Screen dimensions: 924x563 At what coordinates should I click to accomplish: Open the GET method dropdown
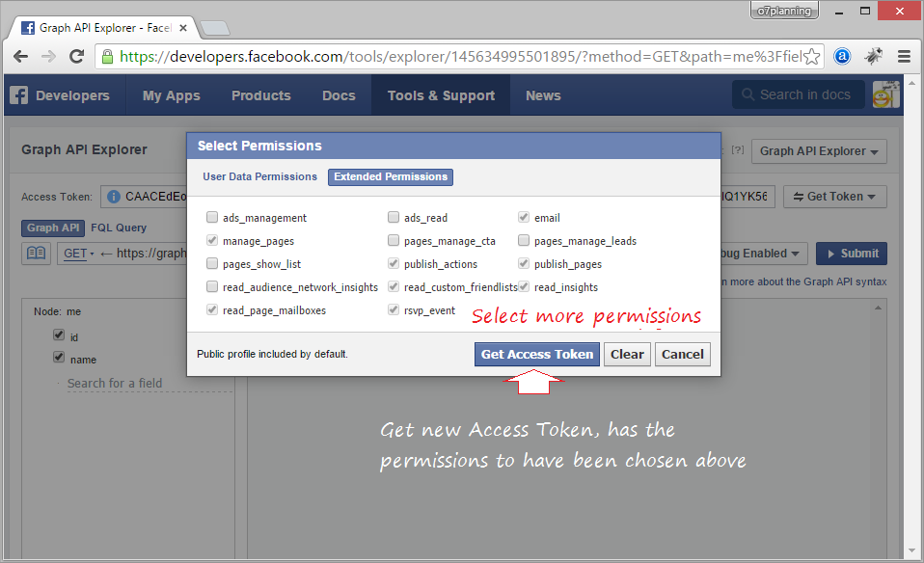(79, 254)
